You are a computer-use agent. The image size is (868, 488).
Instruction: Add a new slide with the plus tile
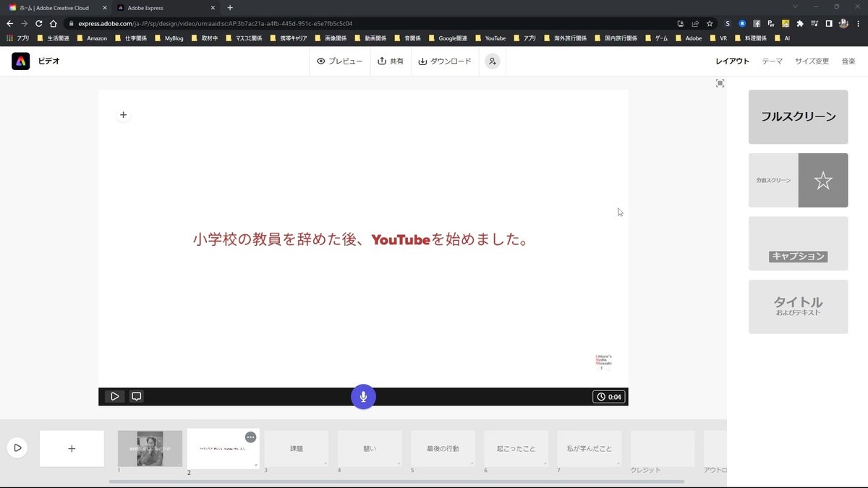point(72,449)
